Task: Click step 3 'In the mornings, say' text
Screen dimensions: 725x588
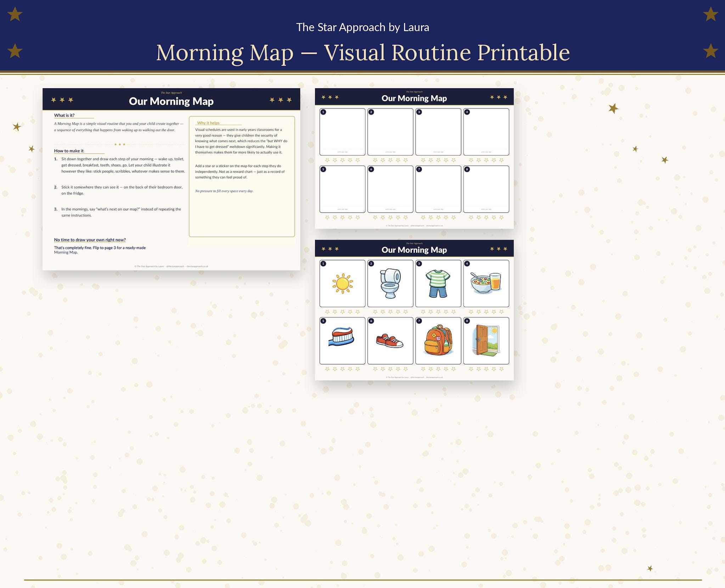Action: (x=121, y=212)
